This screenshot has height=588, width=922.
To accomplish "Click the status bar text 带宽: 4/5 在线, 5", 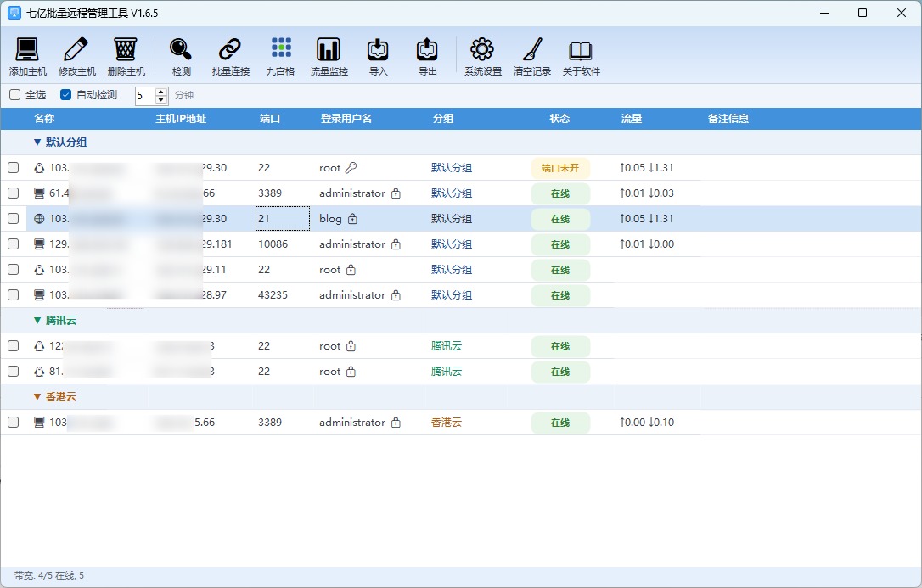I will [x=49, y=575].
